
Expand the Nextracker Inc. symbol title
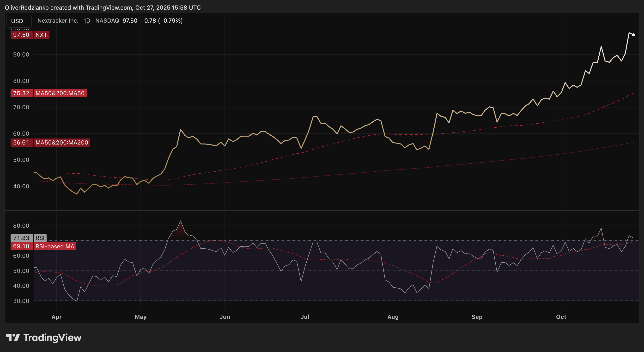(x=58, y=20)
